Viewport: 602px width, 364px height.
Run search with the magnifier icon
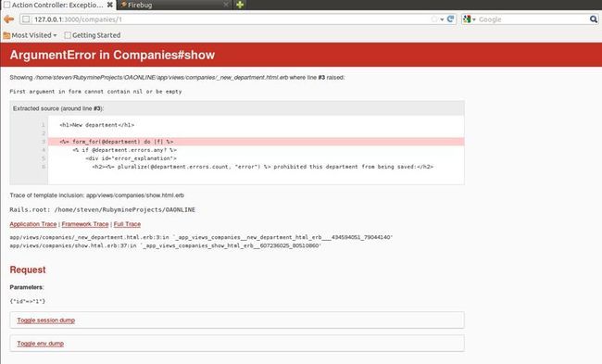coord(594,19)
